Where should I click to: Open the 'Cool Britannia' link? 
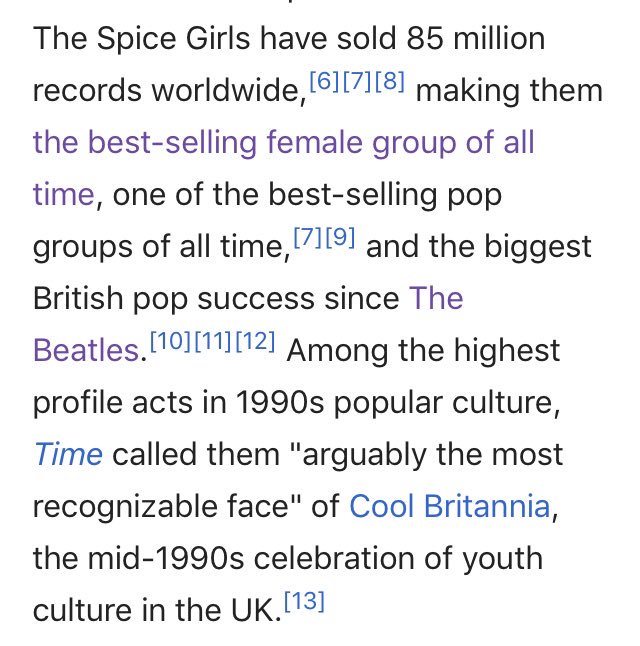pyautogui.click(x=450, y=506)
